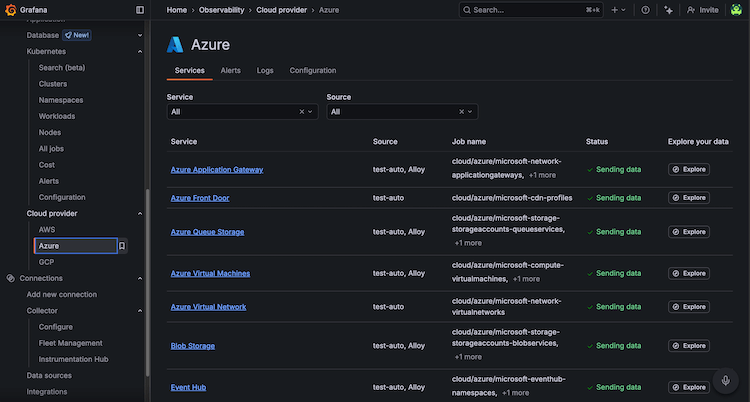Switch to the Alerts tab
This screenshot has height=402, width=750.
[230, 71]
